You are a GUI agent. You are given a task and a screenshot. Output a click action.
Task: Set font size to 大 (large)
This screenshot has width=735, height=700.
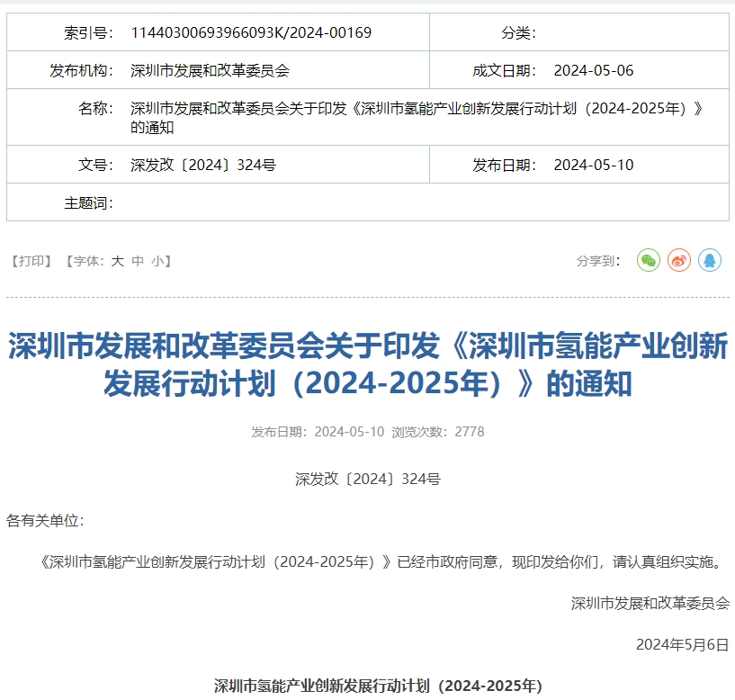point(117,261)
